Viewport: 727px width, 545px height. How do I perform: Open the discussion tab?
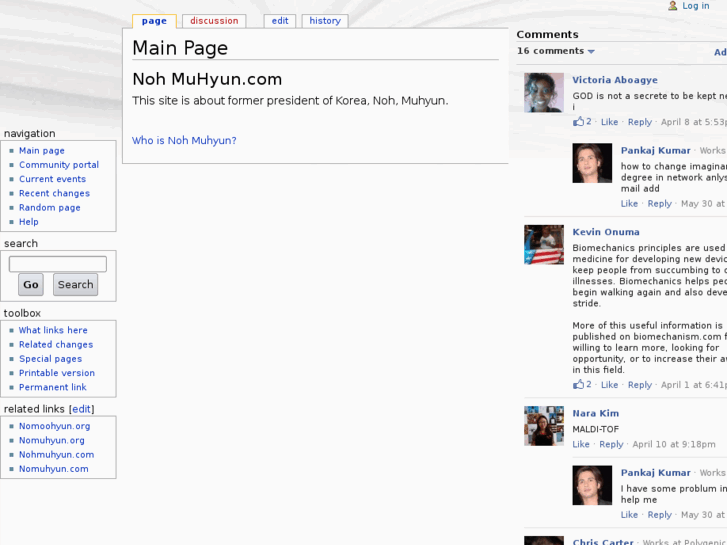point(214,21)
